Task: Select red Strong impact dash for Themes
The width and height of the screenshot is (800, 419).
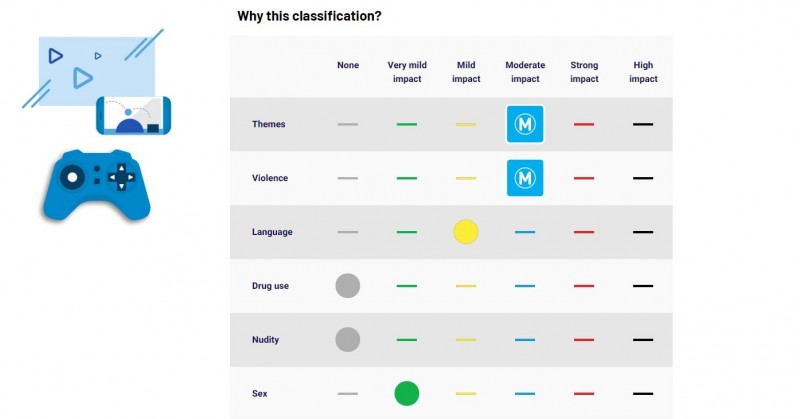Action: click(584, 124)
